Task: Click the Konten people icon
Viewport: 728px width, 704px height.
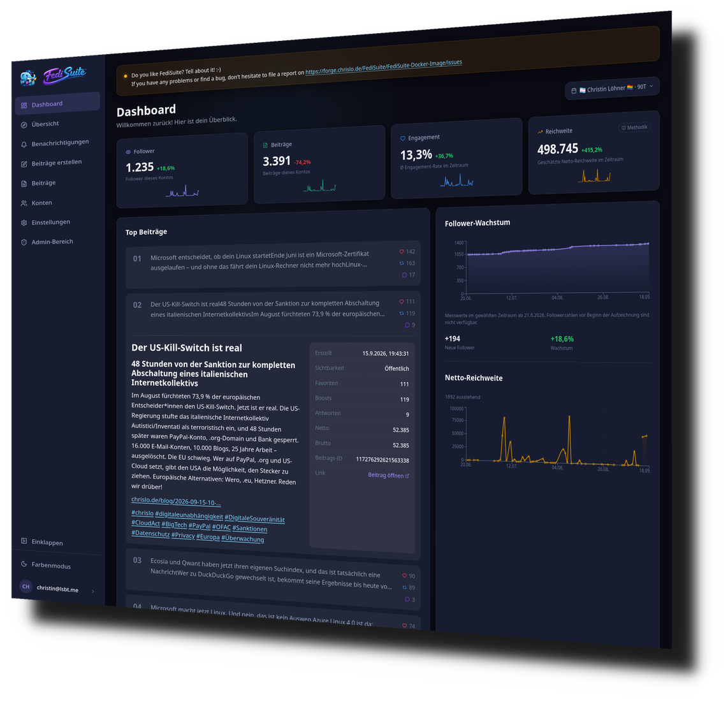Action: click(x=24, y=203)
